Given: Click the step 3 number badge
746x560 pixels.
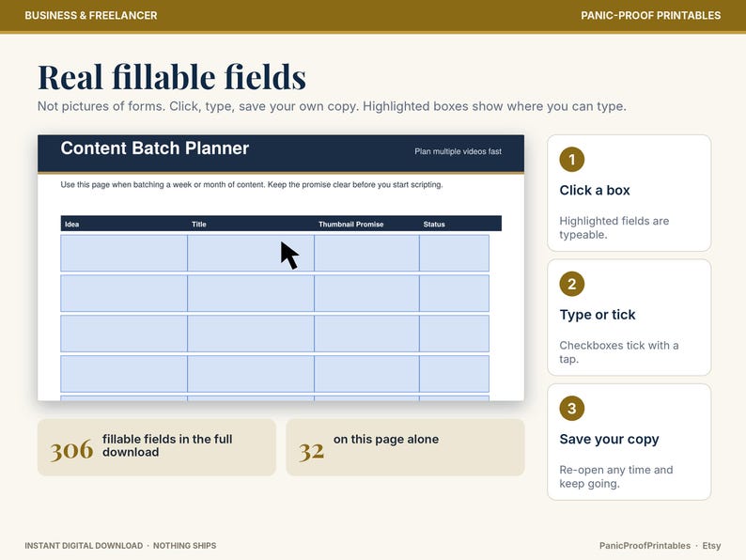Looking at the screenshot, I should (x=571, y=408).
